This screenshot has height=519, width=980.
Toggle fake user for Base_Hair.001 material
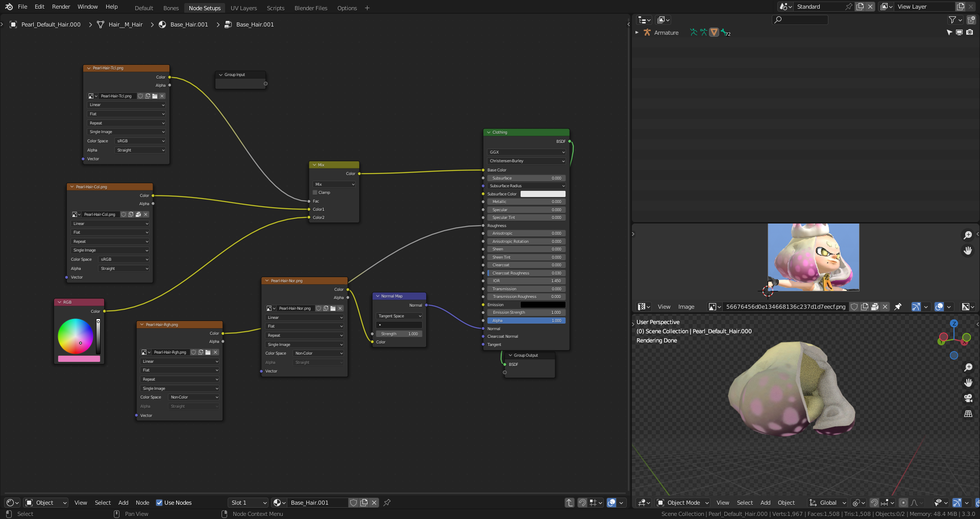[x=353, y=503]
